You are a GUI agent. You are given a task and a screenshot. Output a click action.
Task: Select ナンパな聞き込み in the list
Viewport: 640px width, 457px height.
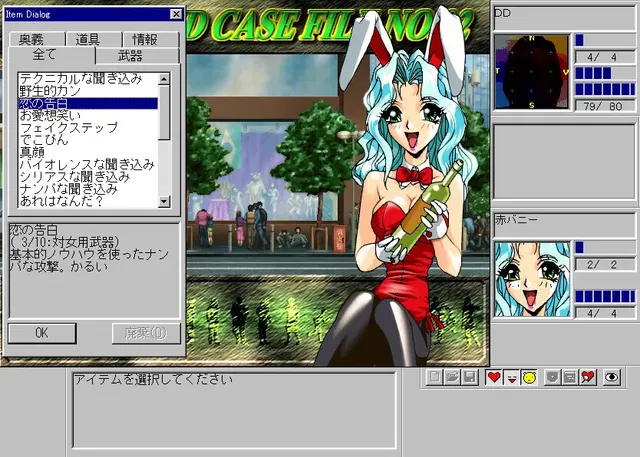point(88,189)
